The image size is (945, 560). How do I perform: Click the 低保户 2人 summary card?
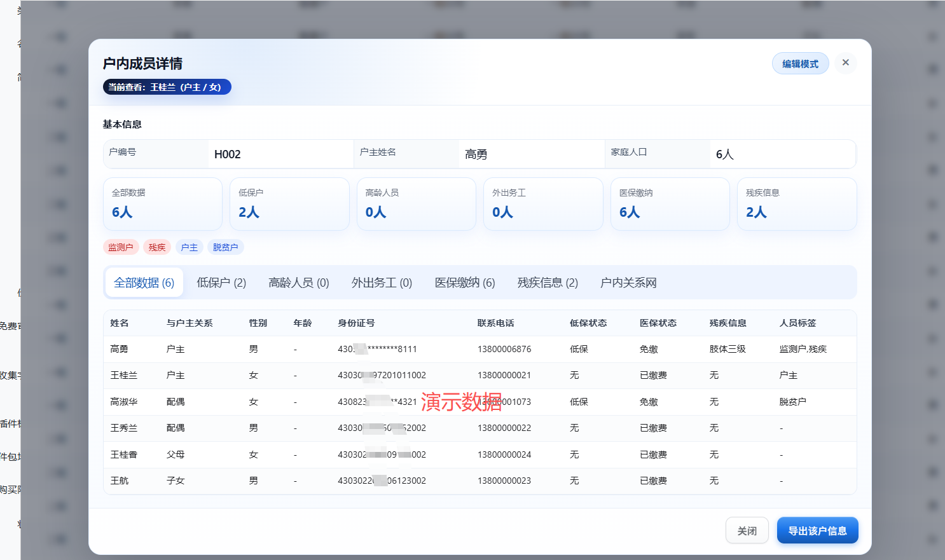tap(289, 204)
